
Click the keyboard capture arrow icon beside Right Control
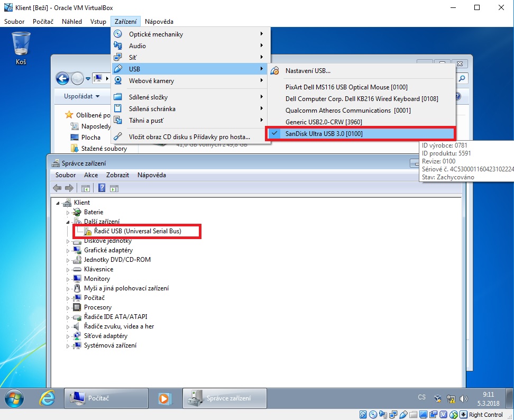pyautogui.click(x=463, y=415)
